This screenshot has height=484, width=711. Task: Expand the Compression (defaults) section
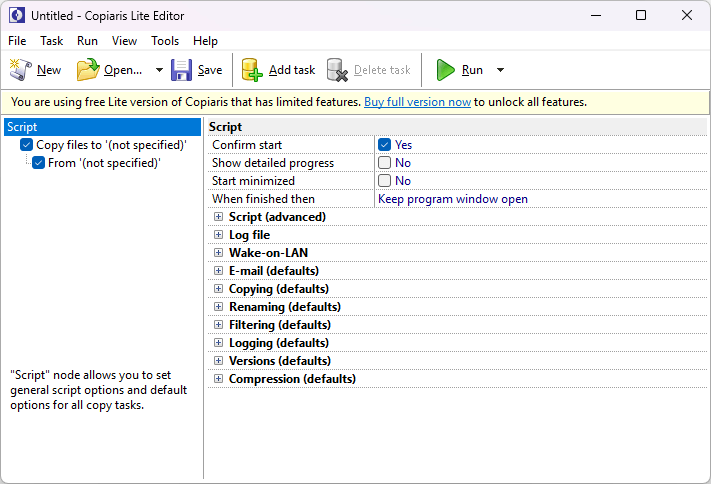click(219, 379)
